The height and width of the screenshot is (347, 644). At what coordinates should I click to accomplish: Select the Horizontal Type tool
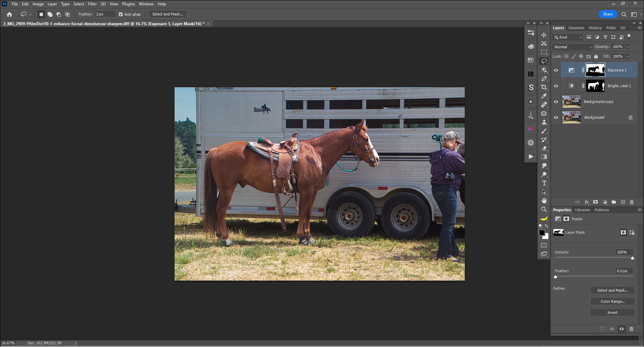pyautogui.click(x=544, y=183)
